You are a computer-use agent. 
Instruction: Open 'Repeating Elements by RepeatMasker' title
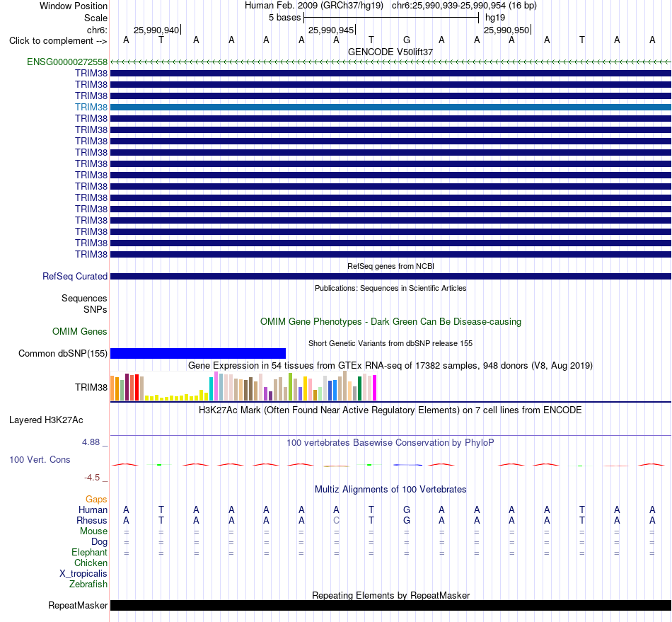coord(390,595)
